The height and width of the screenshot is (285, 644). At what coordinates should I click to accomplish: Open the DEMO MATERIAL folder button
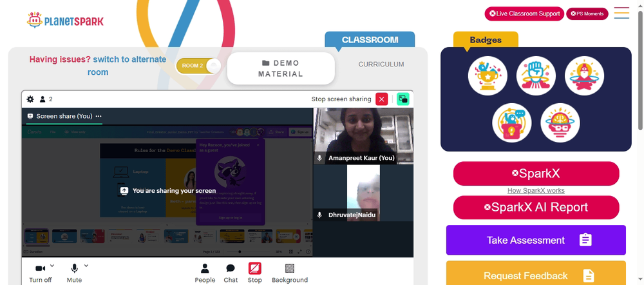281,69
